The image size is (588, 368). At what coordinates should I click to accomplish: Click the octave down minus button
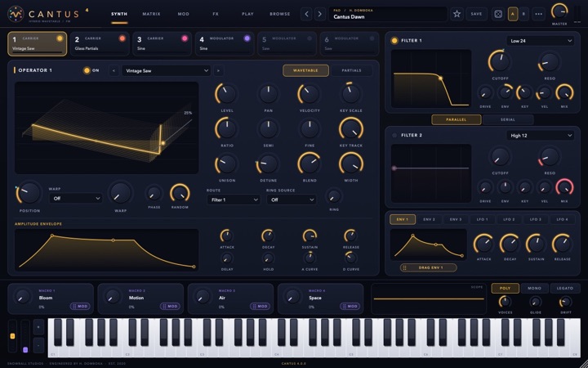[38, 345]
